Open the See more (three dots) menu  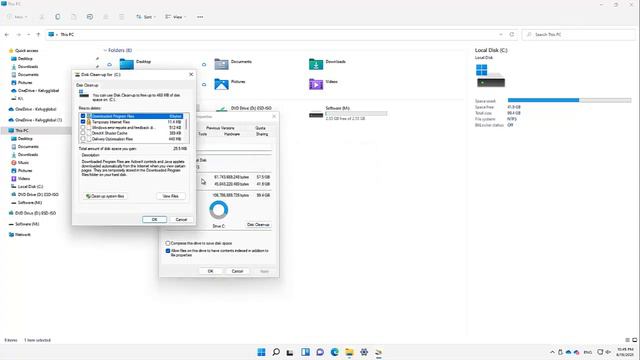point(200,17)
